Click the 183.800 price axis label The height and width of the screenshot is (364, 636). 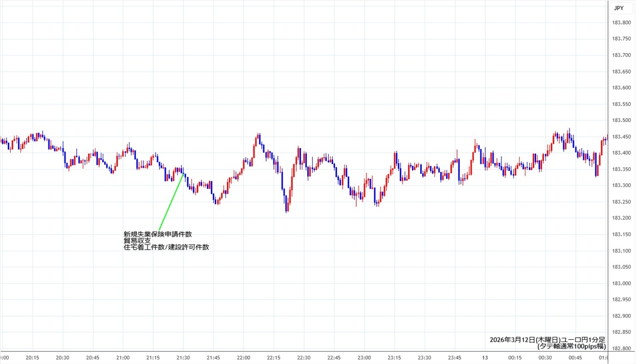click(x=621, y=22)
